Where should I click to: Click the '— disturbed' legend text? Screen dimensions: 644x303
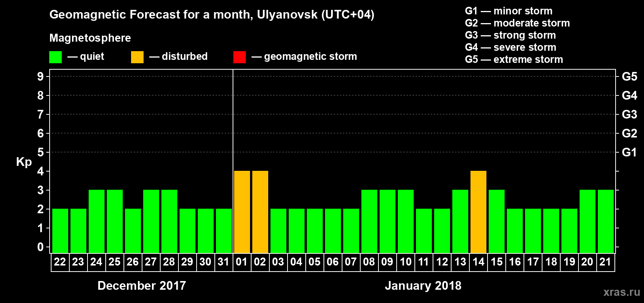click(178, 56)
